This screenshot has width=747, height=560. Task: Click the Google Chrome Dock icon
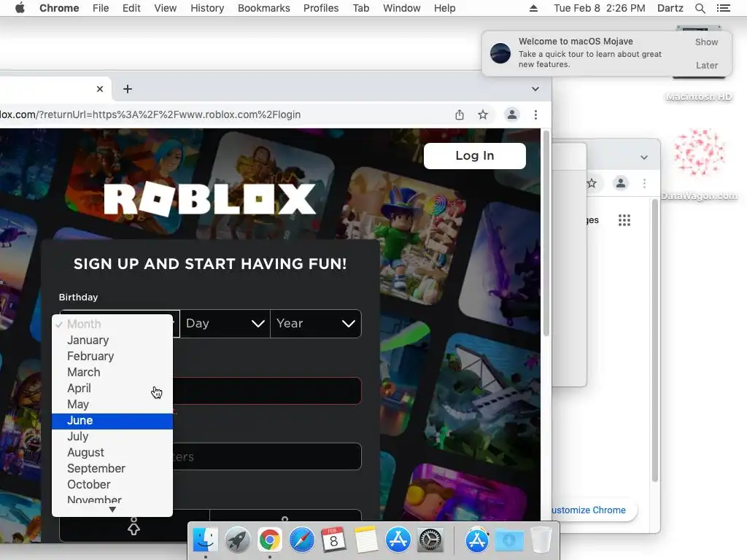coord(270,540)
